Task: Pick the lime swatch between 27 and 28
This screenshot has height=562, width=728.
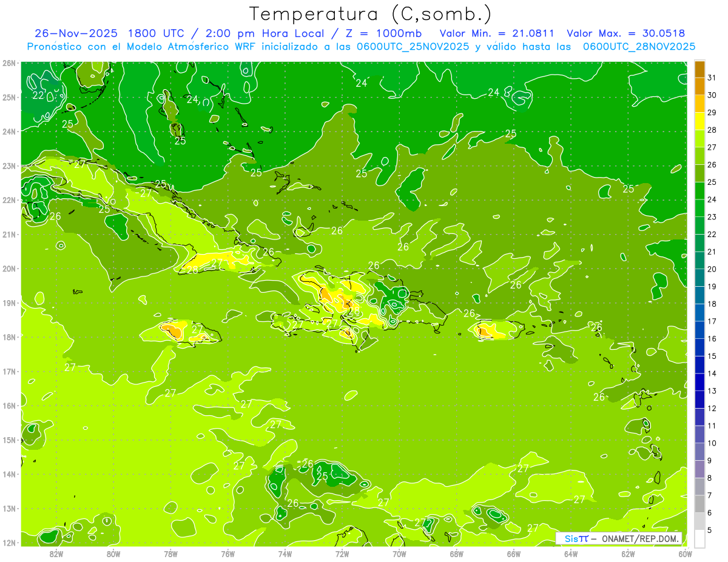Action: [x=700, y=138]
